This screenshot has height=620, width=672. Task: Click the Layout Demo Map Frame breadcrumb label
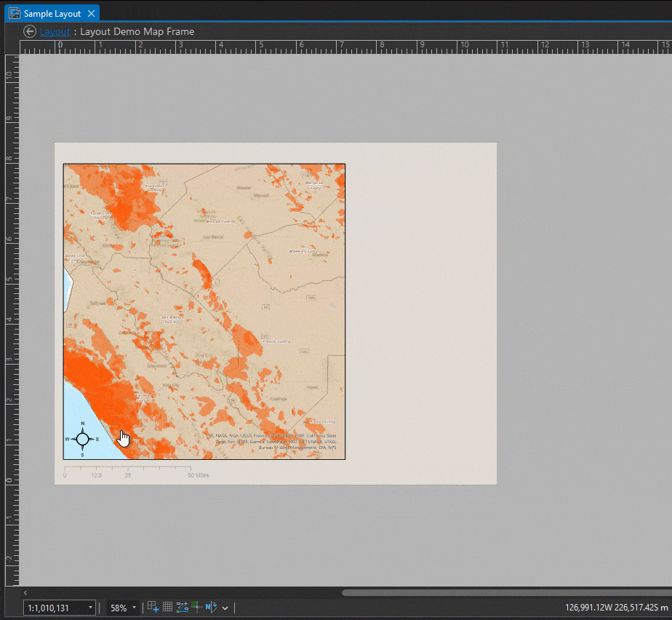137,31
